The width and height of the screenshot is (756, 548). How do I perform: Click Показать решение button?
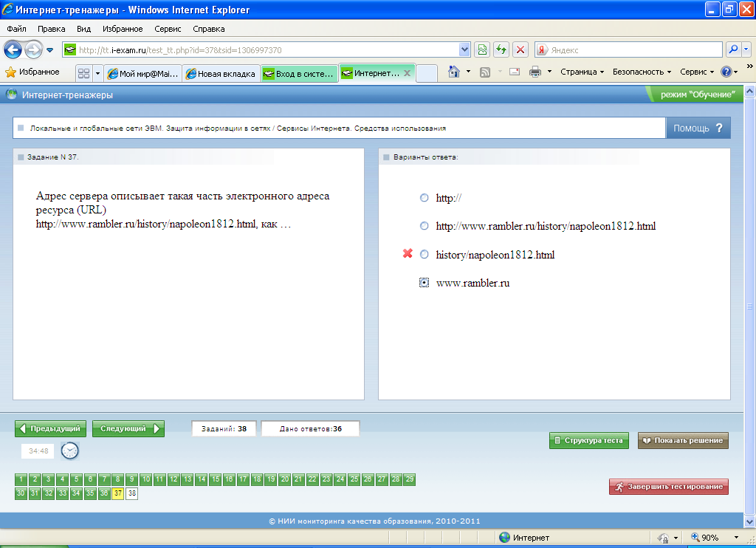tap(683, 440)
